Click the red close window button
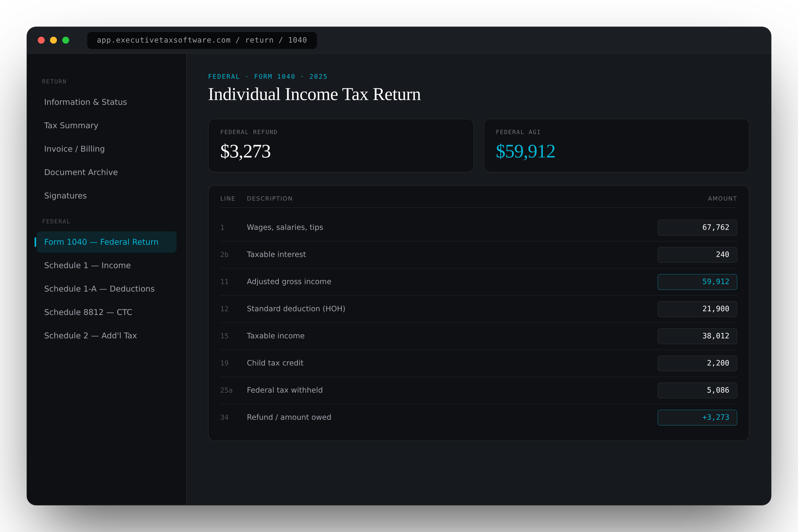 coord(41,40)
